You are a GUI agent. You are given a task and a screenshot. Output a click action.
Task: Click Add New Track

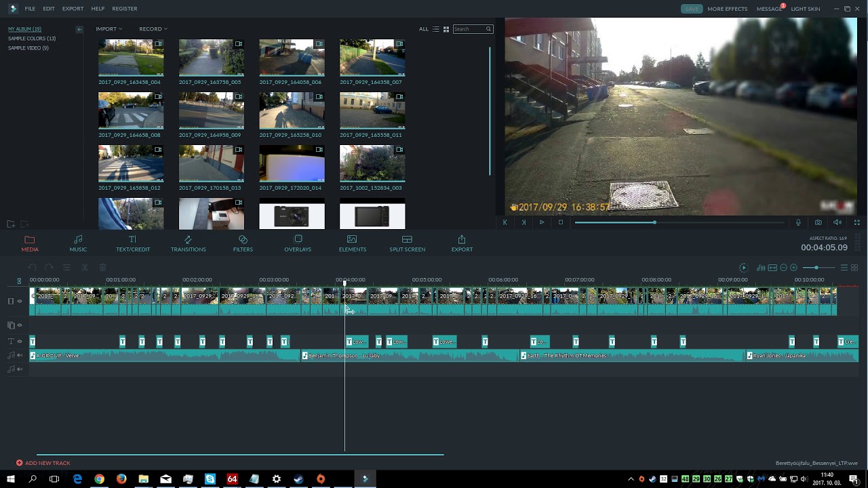(x=43, y=463)
